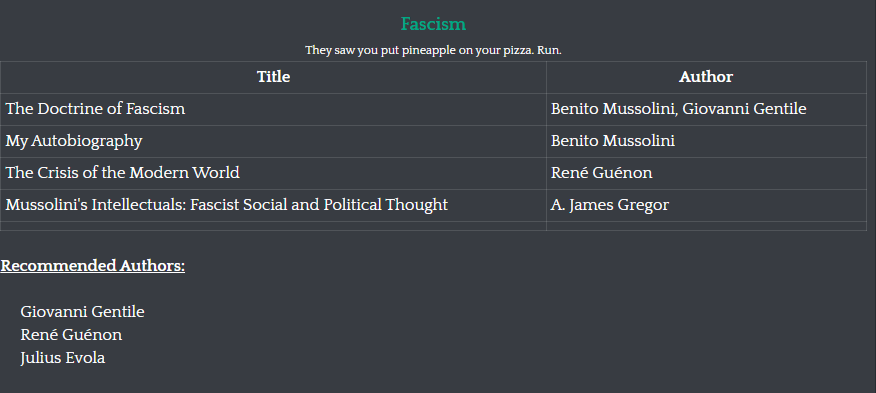Click René Guénon in author column

[601, 173]
